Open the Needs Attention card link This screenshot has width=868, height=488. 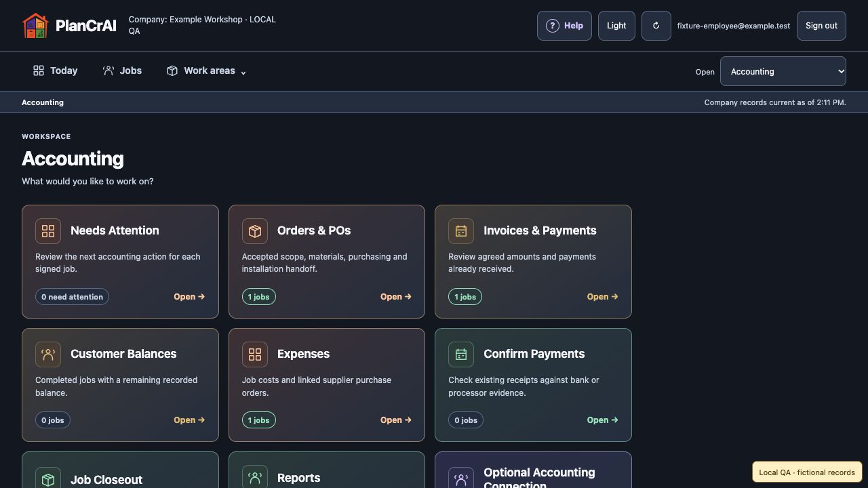click(x=189, y=297)
